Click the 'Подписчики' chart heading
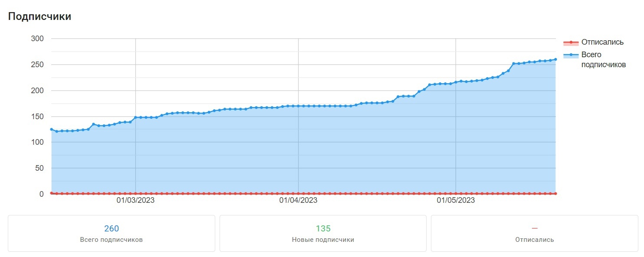 click(39, 16)
